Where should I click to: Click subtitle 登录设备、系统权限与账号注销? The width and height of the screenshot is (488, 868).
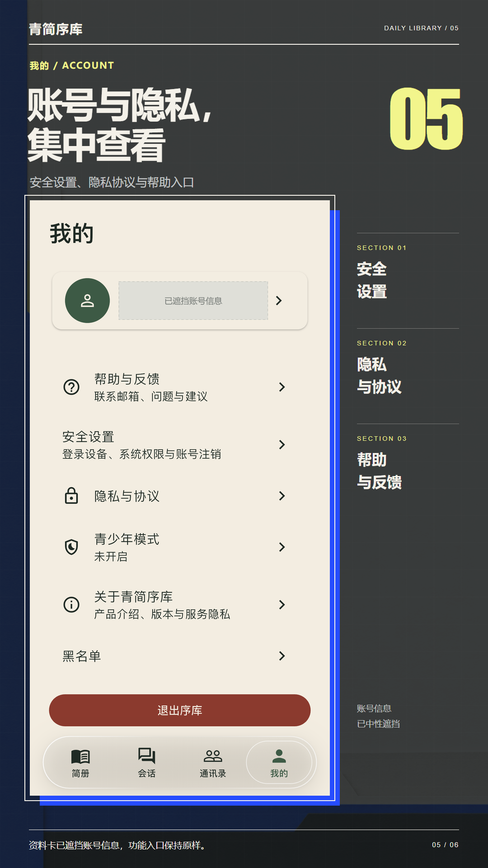click(141, 454)
